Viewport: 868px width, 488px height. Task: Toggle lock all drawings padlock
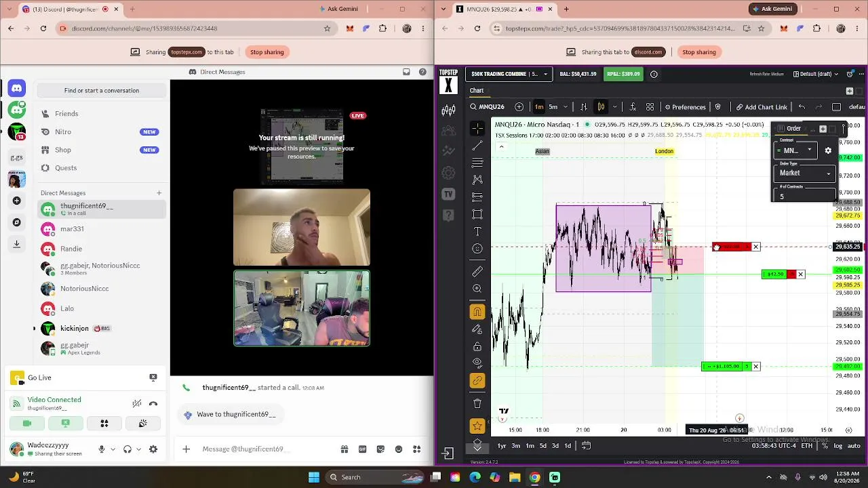(x=477, y=346)
